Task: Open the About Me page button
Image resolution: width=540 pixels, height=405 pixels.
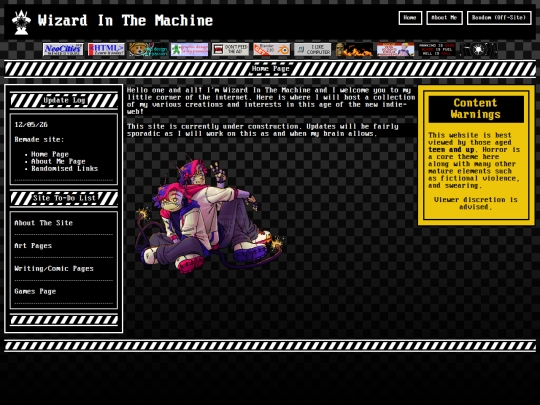Action: click(x=444, y=18)
